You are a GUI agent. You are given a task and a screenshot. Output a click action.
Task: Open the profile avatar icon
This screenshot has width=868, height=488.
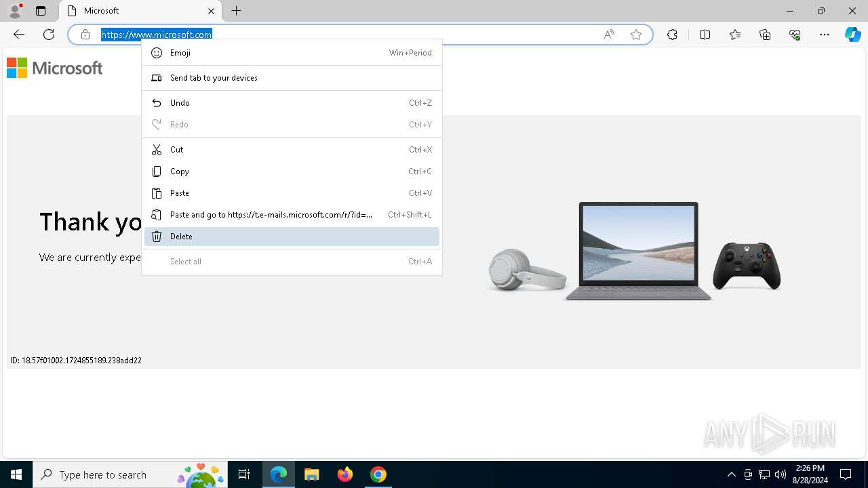pyautogui.click(x=15, y=11)
